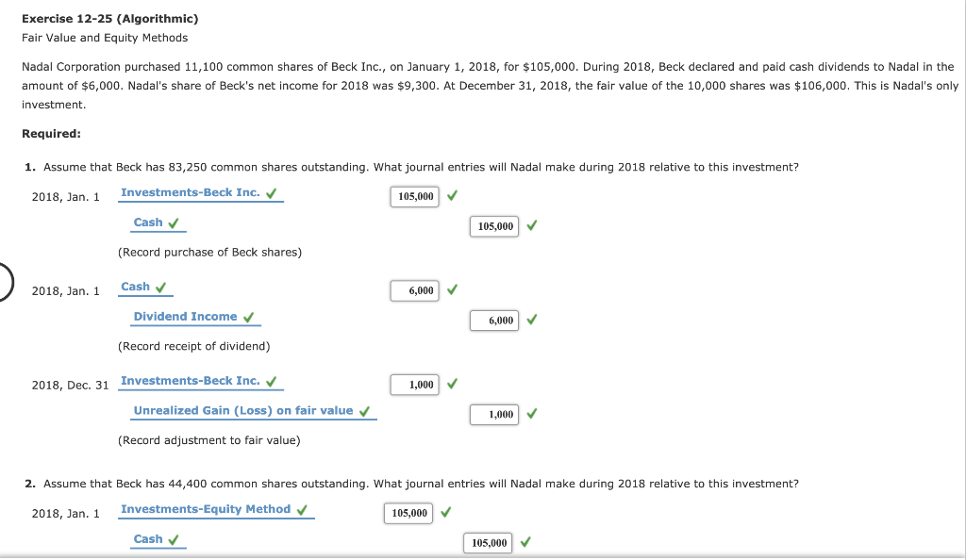Click the checkmark next to the 105,000 debit amount
This screenshot has height=560, width=966.
(451, 196)
